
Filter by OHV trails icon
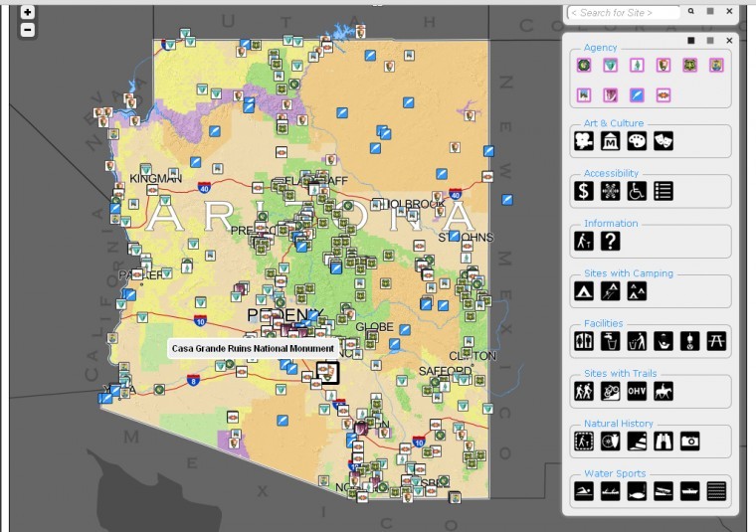pyautogui.click(x=637, y=391)
